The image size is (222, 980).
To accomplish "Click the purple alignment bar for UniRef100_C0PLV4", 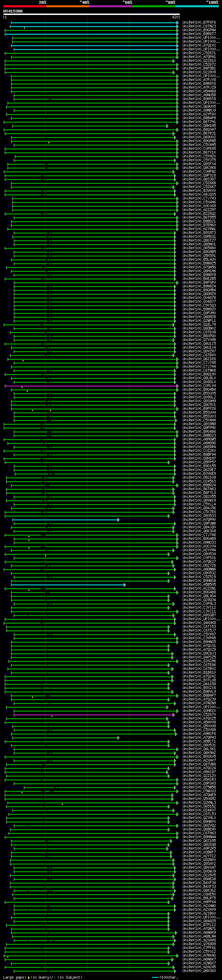I will (92, 386).
